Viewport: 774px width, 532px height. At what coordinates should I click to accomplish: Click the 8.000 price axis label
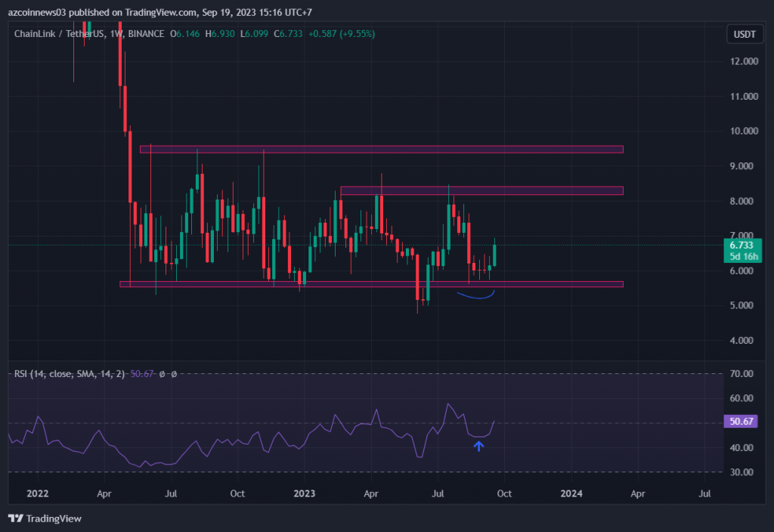pos(744,201)
